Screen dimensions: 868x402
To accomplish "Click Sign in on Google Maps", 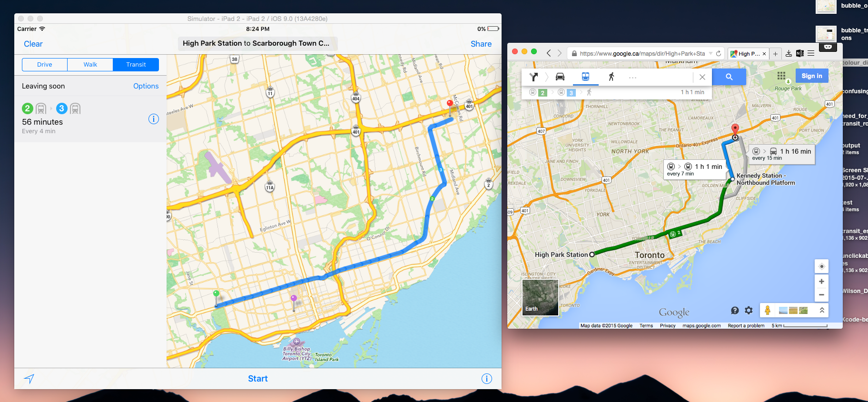I will pyautogui.click(x=812, y=76).
